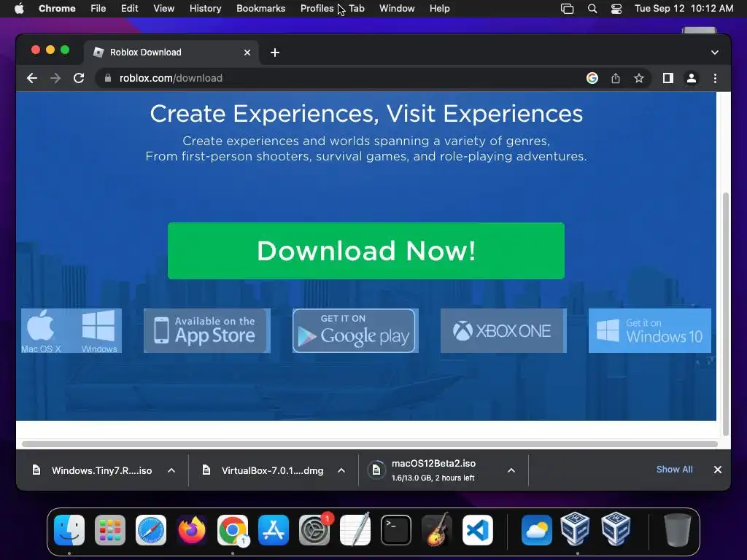Open the Google icon in the address bar
747x560 pixels.
592,78
